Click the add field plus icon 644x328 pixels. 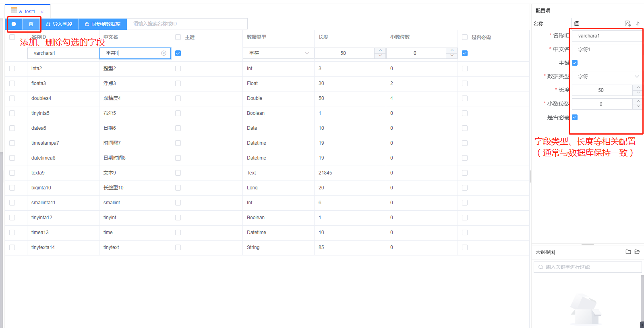coord(14,24)
